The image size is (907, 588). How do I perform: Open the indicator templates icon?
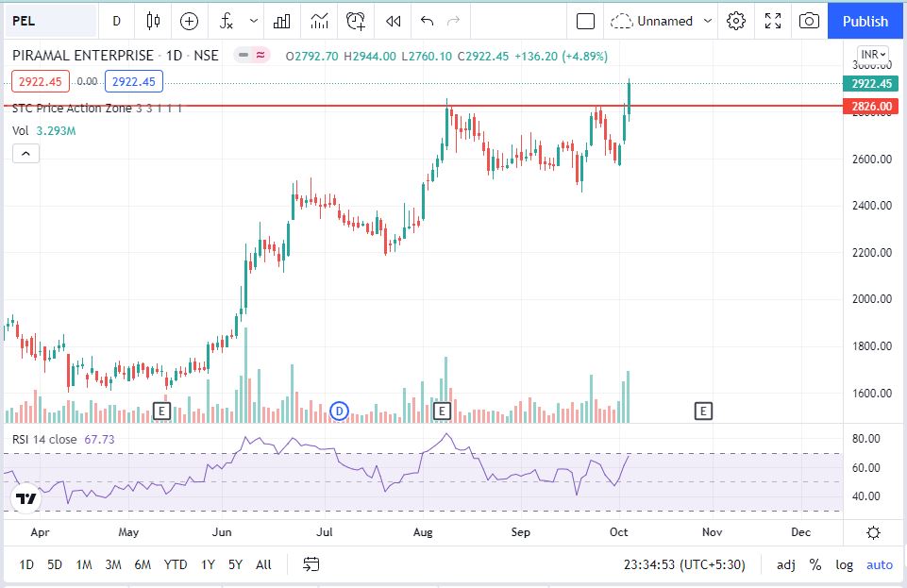281,21
